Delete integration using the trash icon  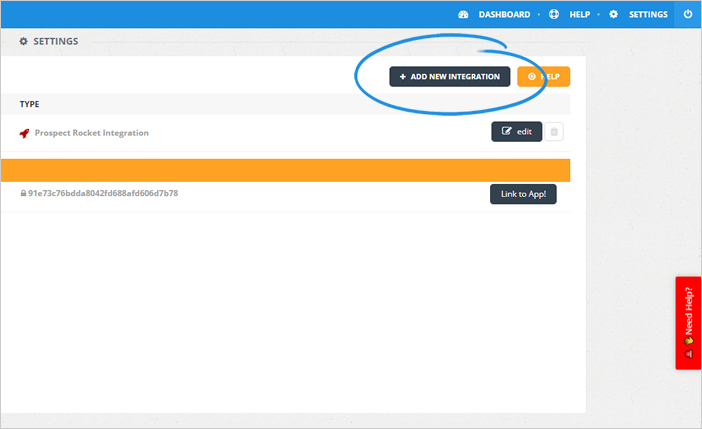tap(556, 131)
